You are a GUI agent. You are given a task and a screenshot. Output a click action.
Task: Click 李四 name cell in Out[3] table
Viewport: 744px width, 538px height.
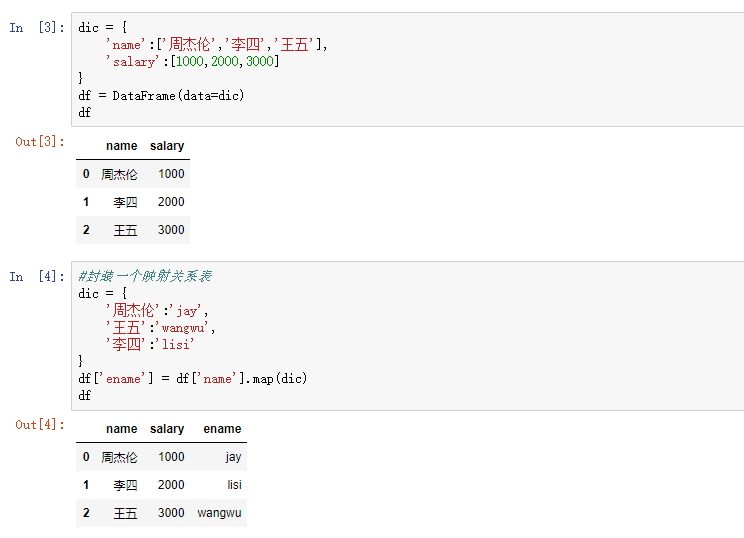[x=125, y=202]
